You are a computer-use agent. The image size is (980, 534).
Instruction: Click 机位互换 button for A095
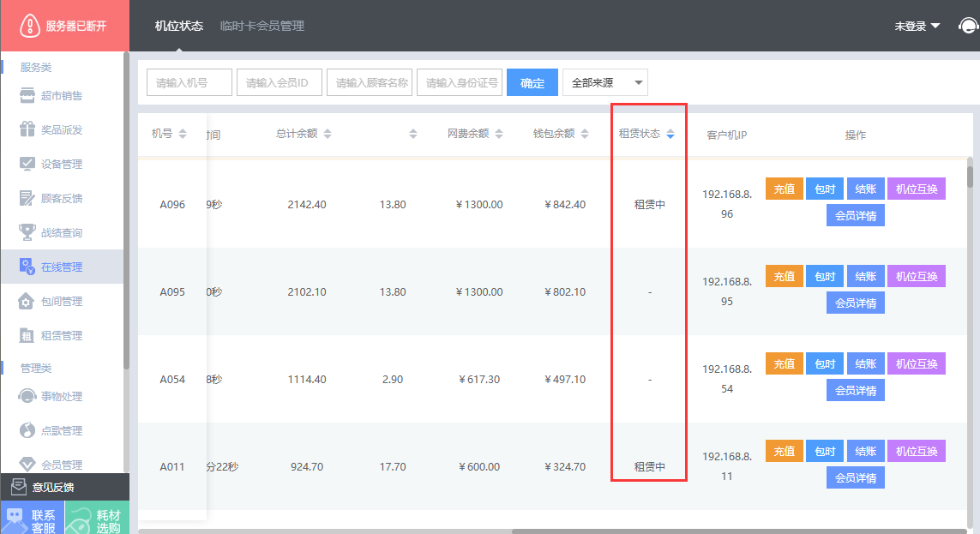coord(917,276)
